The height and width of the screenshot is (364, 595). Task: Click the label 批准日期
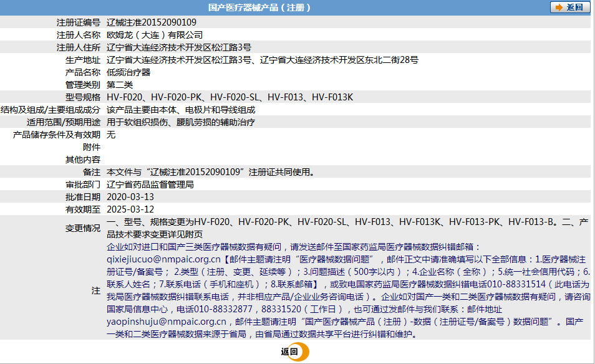tap(83, 197)
